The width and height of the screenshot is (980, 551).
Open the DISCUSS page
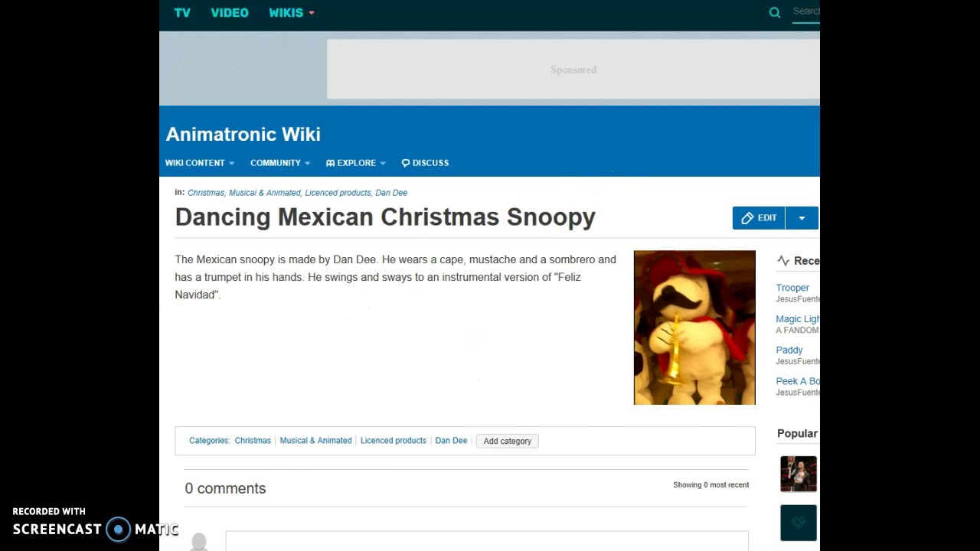(425, 163)
